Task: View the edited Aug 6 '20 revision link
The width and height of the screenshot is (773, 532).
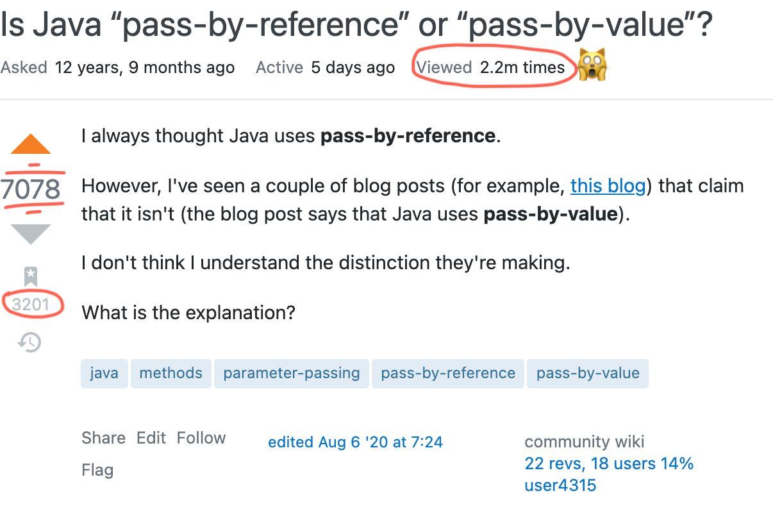Action: coord(355,442)
